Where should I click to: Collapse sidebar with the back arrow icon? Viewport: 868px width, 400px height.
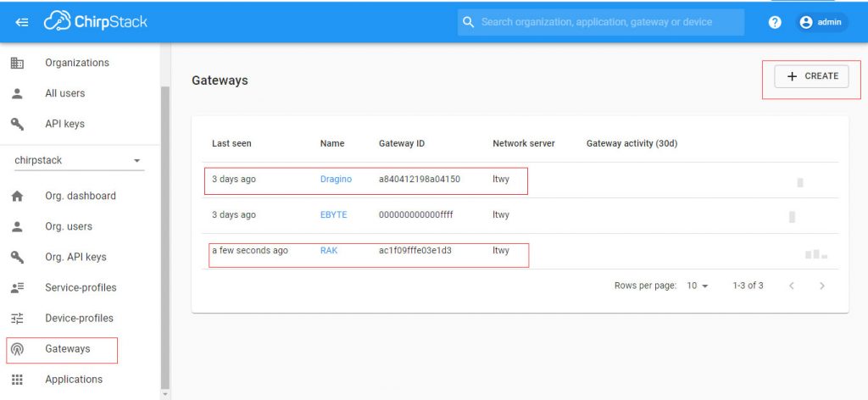[x=22, y=22]
